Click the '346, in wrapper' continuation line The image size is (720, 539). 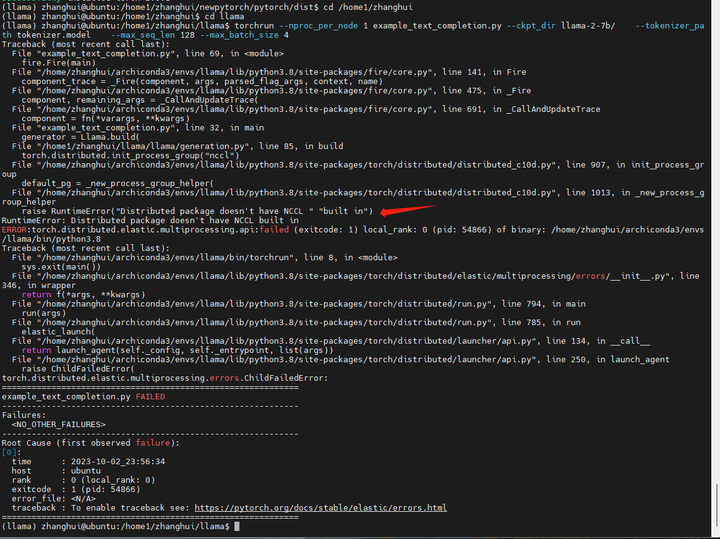pos(39,285)
